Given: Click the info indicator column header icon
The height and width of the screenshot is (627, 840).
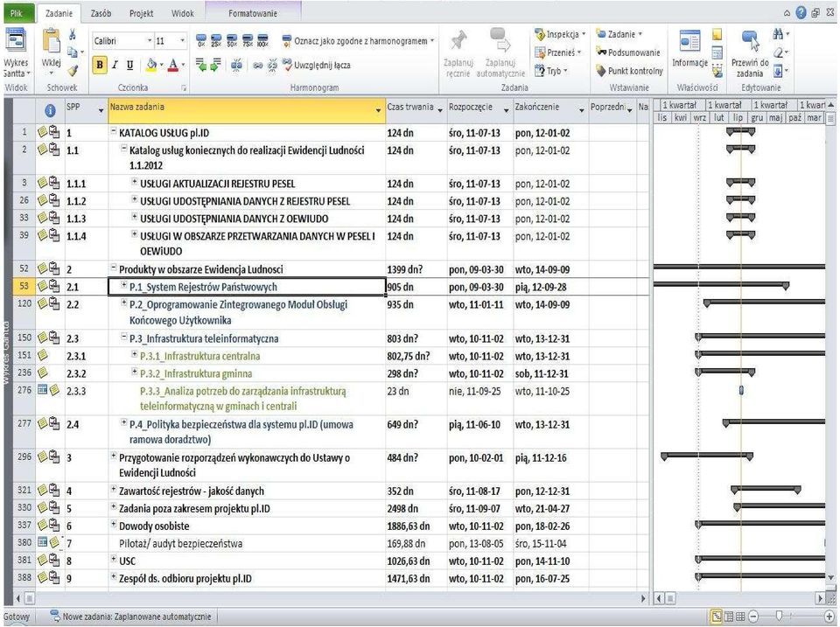Looking at the screenshot, I should (x=50, y=110).
